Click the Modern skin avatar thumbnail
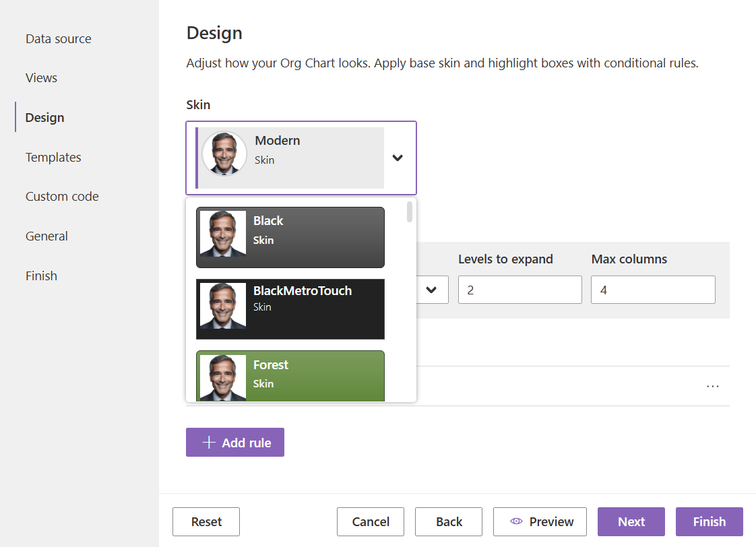 (224, 154)
